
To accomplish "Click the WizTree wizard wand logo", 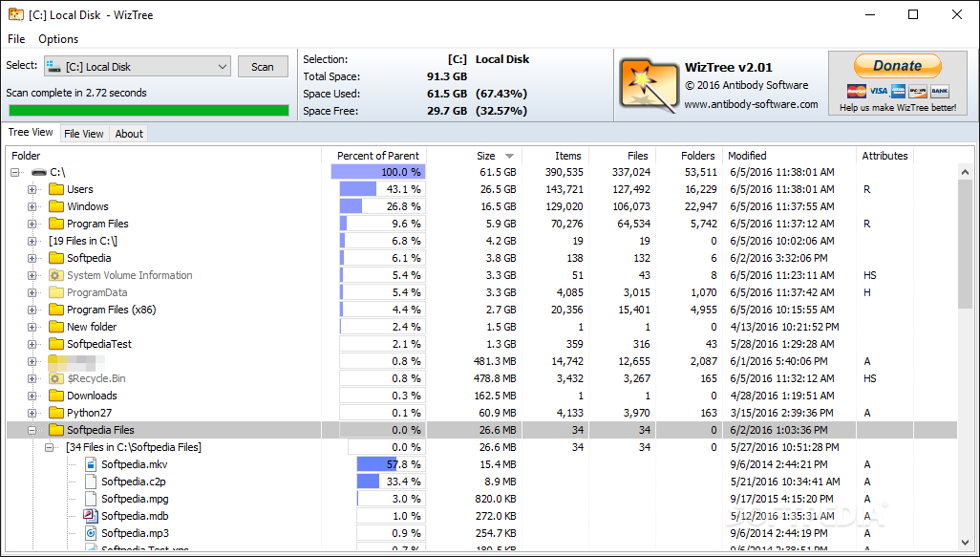I will [x=649, y=86].
